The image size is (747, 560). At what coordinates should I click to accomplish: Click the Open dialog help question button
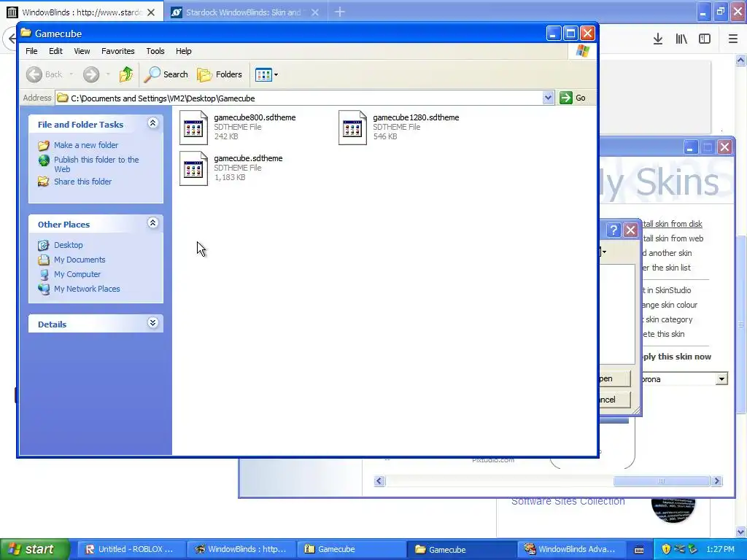(614, 230)
